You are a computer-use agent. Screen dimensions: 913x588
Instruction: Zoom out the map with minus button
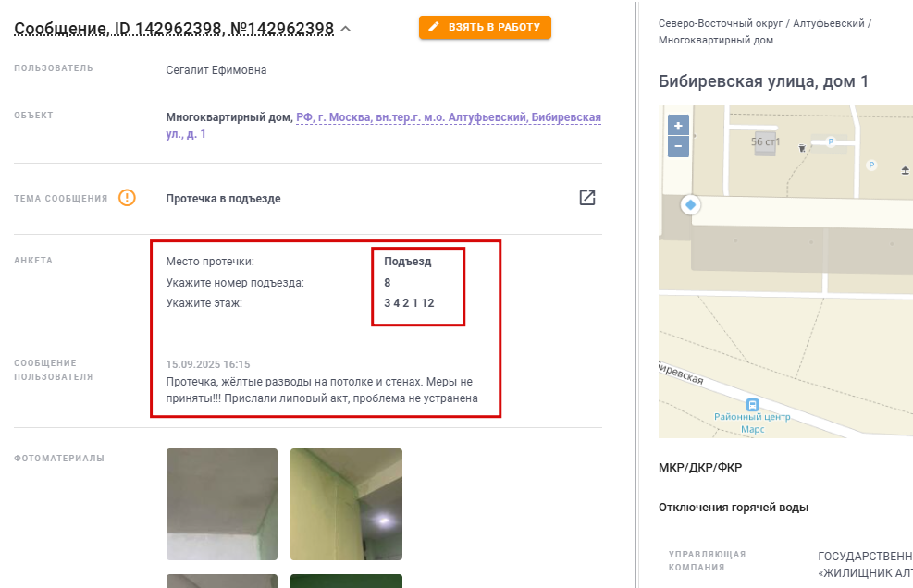[x=678, y=147]
